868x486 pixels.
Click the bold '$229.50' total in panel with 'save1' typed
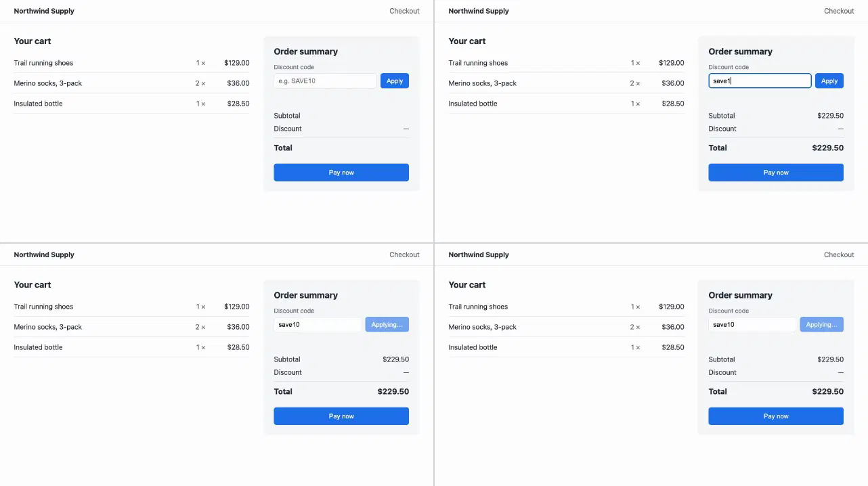(827, 148)
